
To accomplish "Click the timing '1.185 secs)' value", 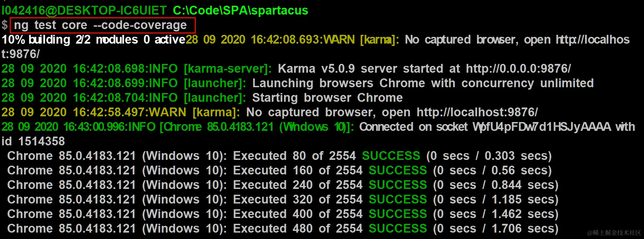I will (x=525, y=199).
